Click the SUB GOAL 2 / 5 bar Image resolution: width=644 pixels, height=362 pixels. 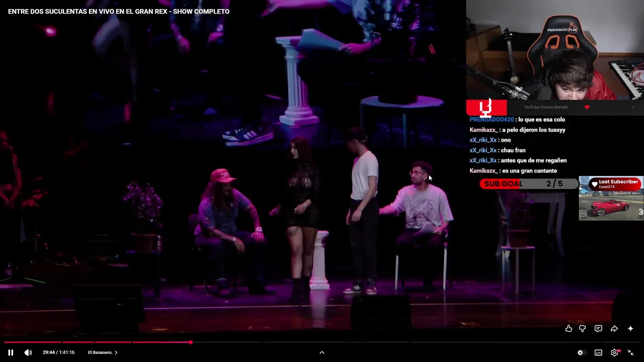pos(528,184)
